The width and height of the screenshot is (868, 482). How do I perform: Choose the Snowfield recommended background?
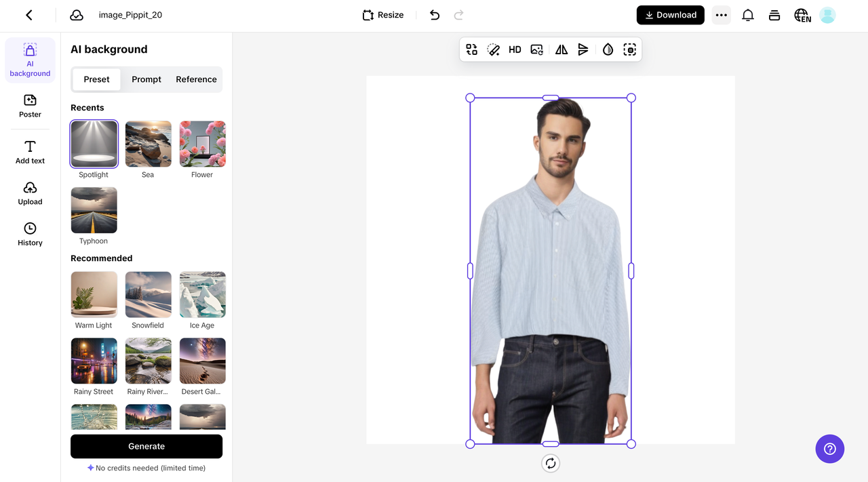[148, 294]
